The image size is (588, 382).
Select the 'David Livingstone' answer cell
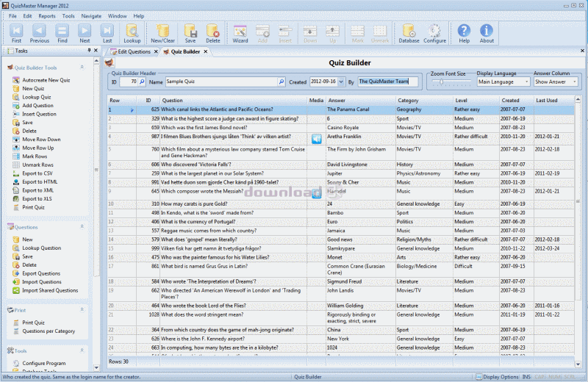(361, 165)
